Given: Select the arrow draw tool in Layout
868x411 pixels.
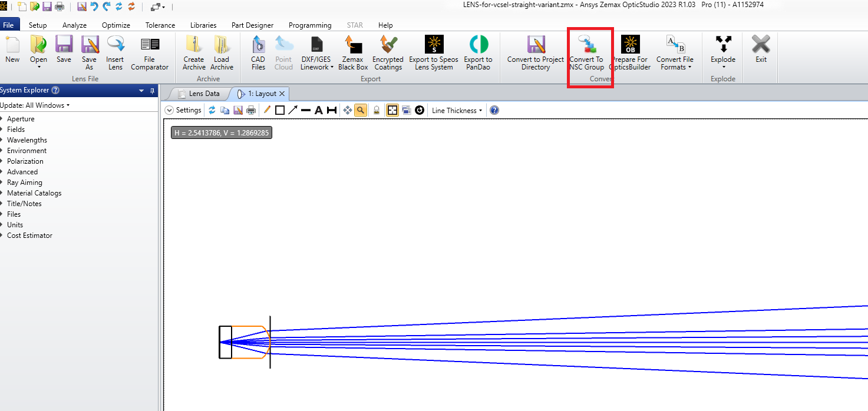Looking at the screenshot, I should tap(293, 110).
